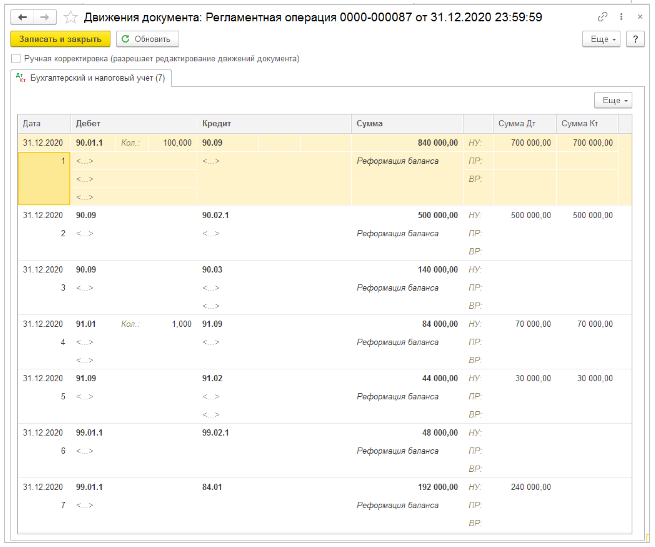Select the amount 840 000,00

438,143
